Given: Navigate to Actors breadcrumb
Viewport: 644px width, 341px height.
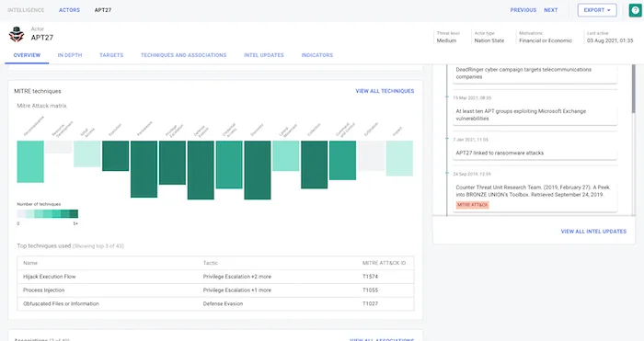Looking at the screenshot, I should point(69,10).
